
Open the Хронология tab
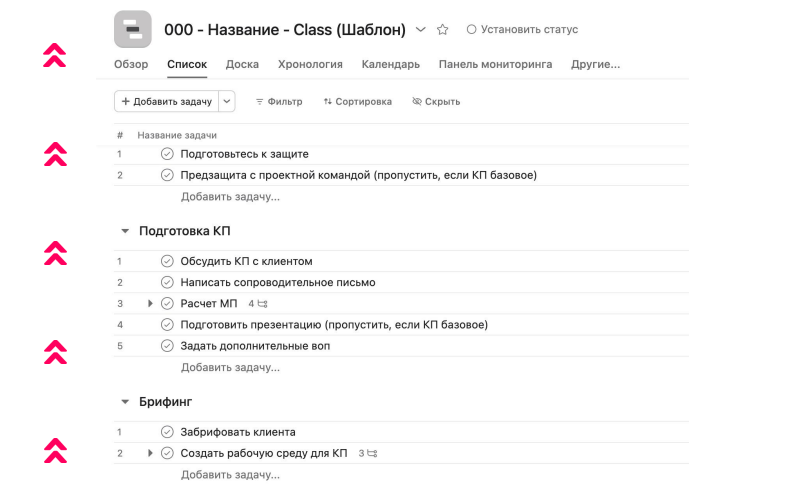310,64
